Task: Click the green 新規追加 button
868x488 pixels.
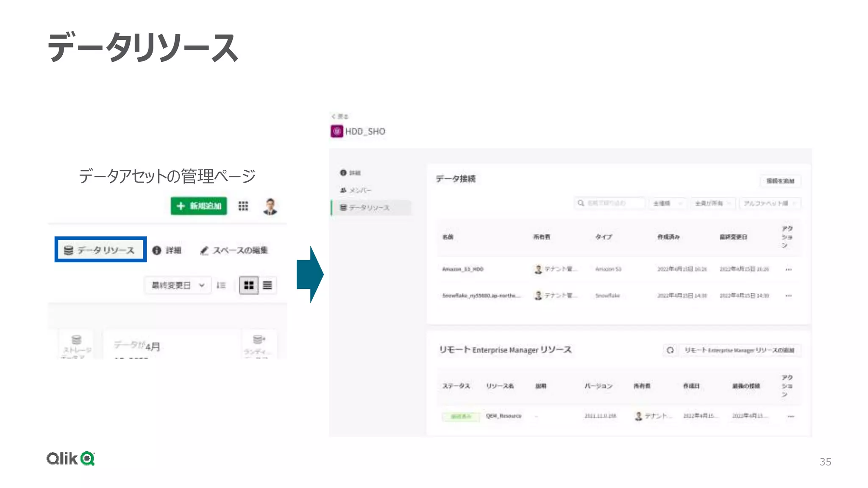Action: (199, 206)
